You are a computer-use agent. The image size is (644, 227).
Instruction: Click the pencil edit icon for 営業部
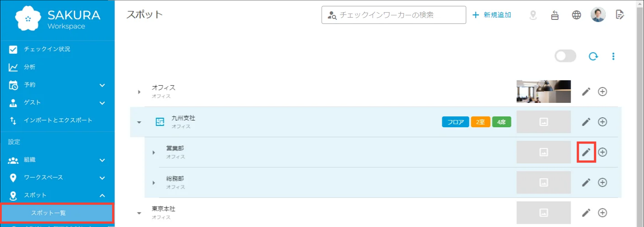pos(586,152)
